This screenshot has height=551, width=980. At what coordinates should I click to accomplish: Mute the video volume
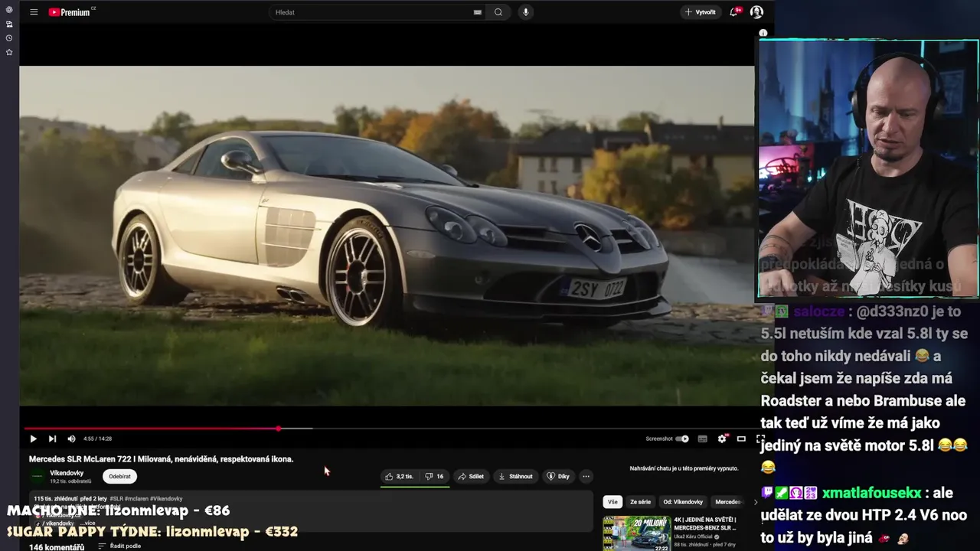(x=71, y=439)
